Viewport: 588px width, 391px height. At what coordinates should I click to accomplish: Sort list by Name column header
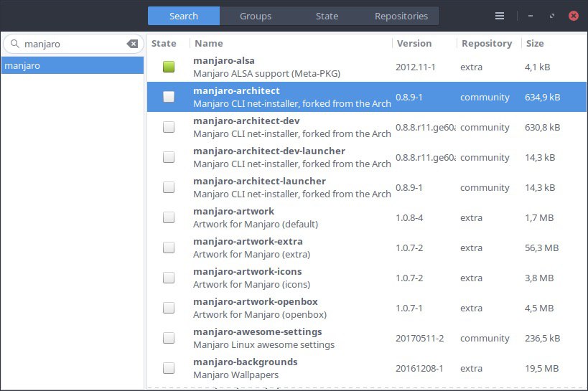pyautogui.click(x=291, y=44)
